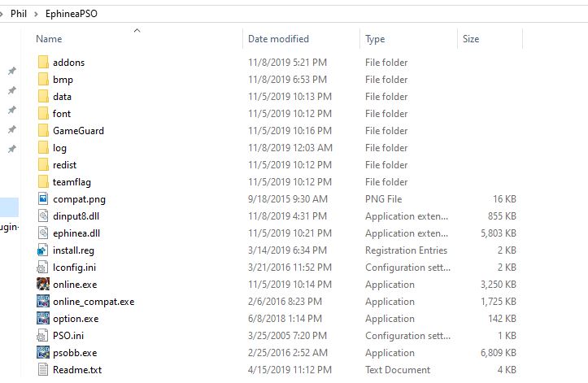The height and width of the screenshot is (383, 588).
Task: Click the ephinea.dll file icon
Action: click(43, 233)
